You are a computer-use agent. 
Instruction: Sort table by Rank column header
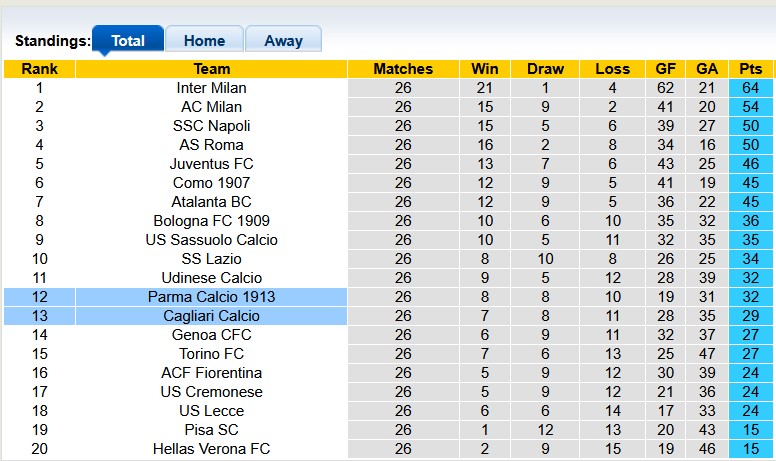tap(39, 69)
